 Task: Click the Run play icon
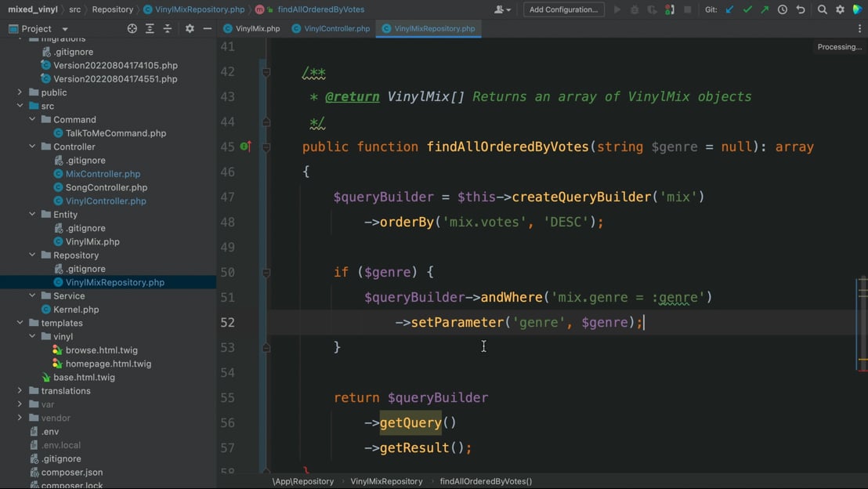(617, 9)
